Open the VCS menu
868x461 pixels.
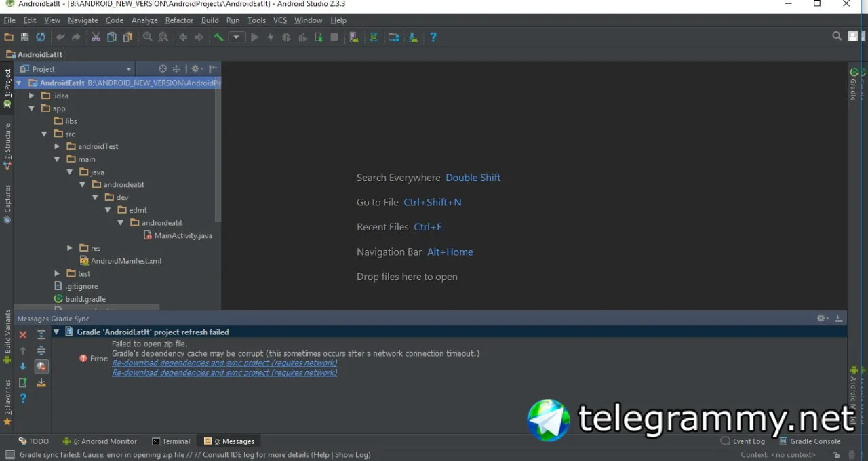click(x=280, y=20)
